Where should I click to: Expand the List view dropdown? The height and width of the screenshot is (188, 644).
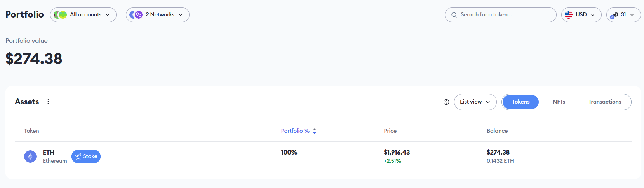click(x=475, y=102)
